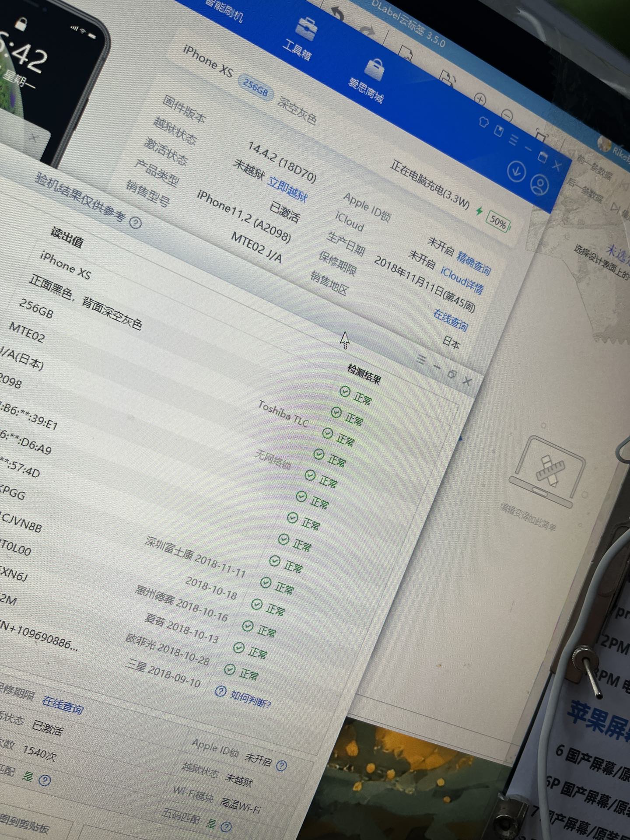The height and width of the screenshot is (840, 630).
Task: Click the report window menu lines icon
Action: 421,360
